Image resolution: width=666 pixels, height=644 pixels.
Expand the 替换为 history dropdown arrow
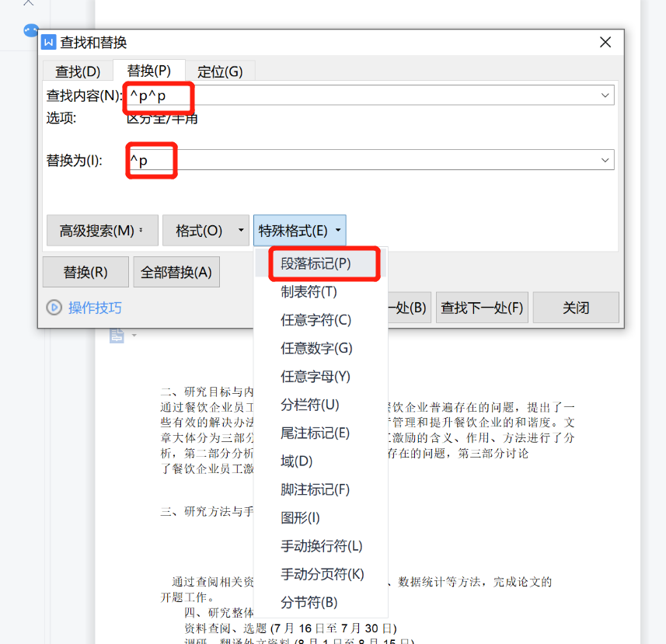[x=605, y=160]
